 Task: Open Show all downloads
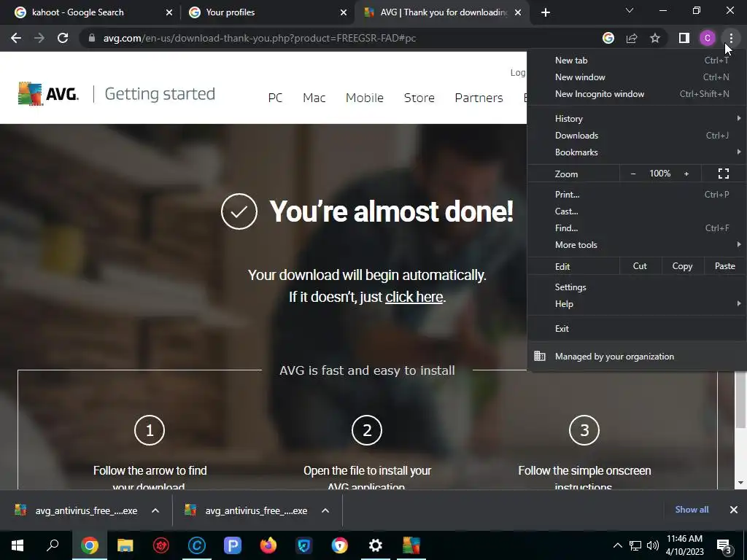[x=692, y=510]
